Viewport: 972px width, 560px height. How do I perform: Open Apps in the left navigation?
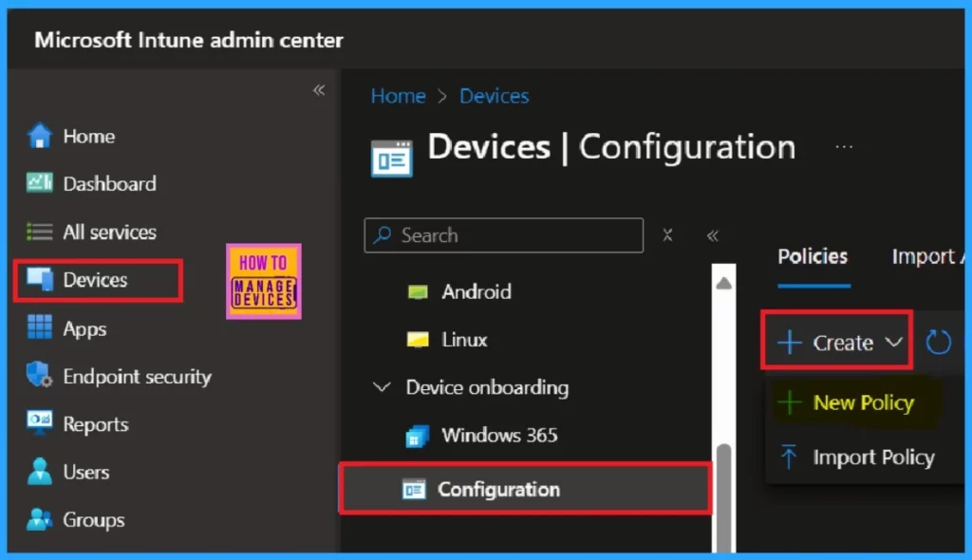click(84, 328)
